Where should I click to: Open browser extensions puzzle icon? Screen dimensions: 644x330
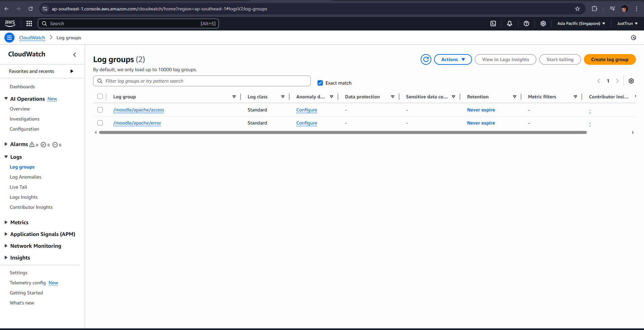[595, 9]
